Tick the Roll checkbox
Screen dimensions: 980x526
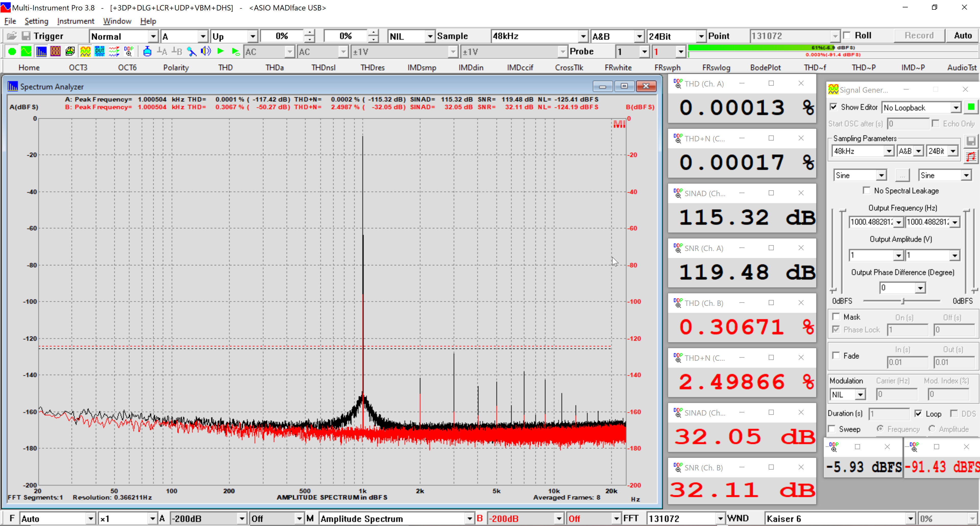click(847, 36)
